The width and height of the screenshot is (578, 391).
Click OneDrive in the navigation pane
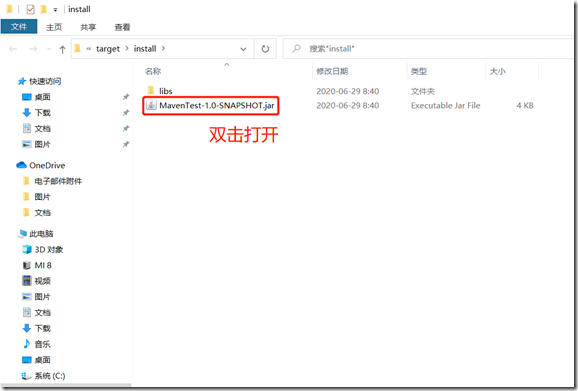pos(47,165)
